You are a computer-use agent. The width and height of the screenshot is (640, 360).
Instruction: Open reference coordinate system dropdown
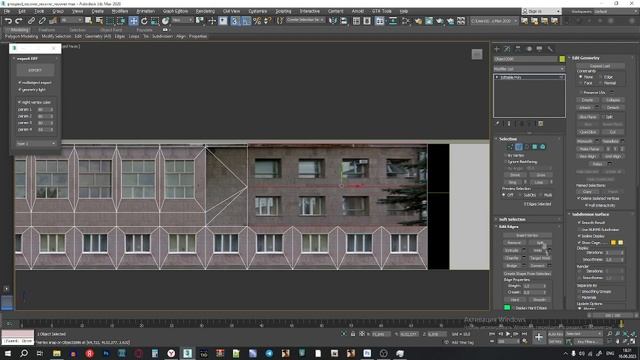coord(181,20)
